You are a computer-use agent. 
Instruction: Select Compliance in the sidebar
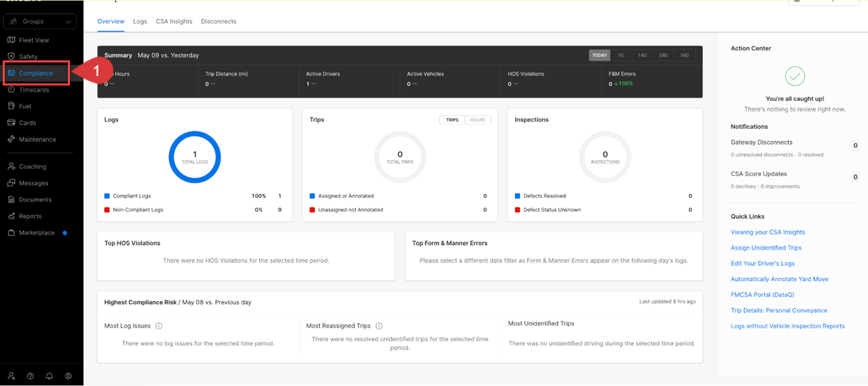click(36, 73)
